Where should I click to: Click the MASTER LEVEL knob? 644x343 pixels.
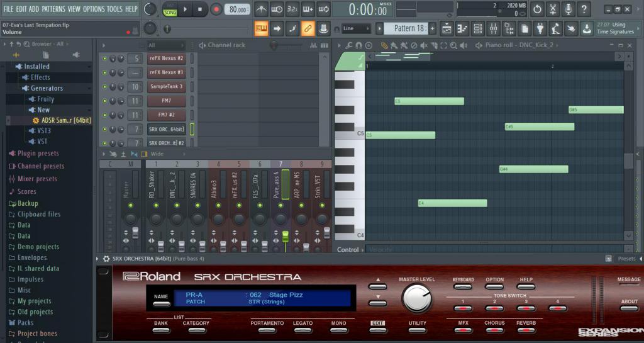[x=417, y=298]
